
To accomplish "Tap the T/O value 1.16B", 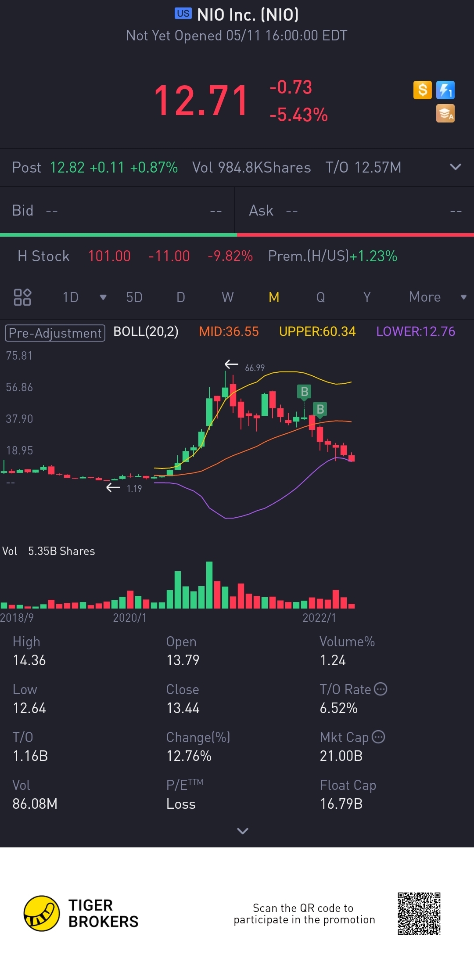I will click(30, 756).
